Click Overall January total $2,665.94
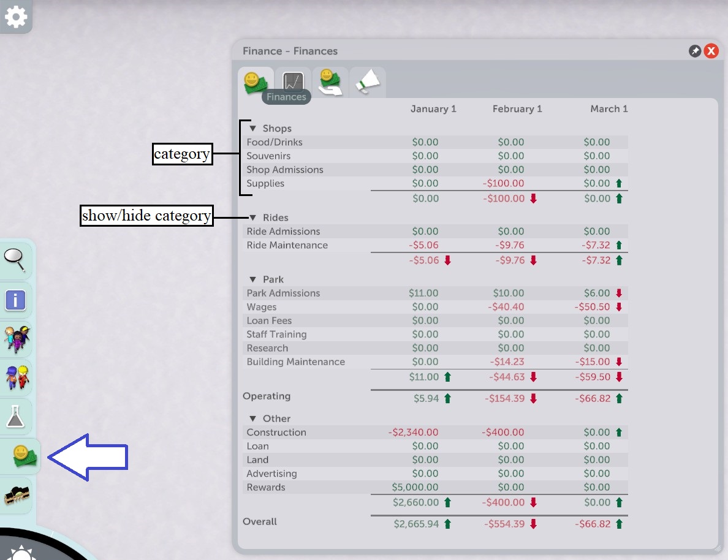 pyautogui.click(x=416, y=524)
